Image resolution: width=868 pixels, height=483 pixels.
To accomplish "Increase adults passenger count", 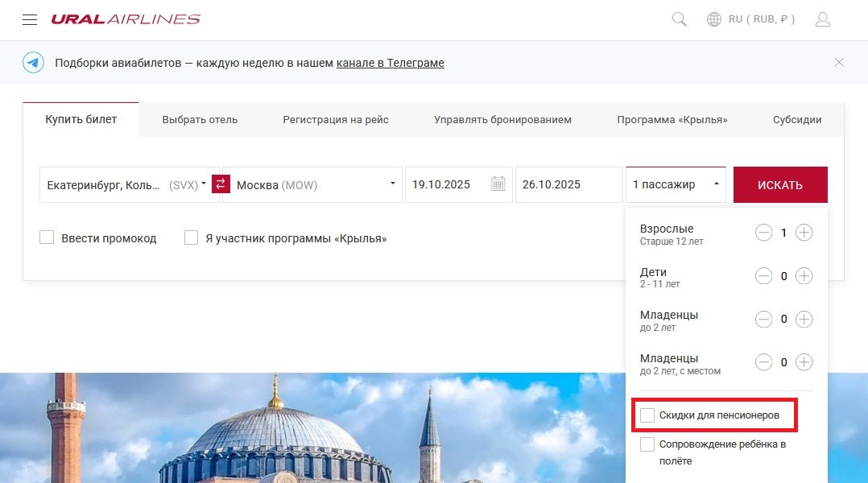I will coord(804,233).
